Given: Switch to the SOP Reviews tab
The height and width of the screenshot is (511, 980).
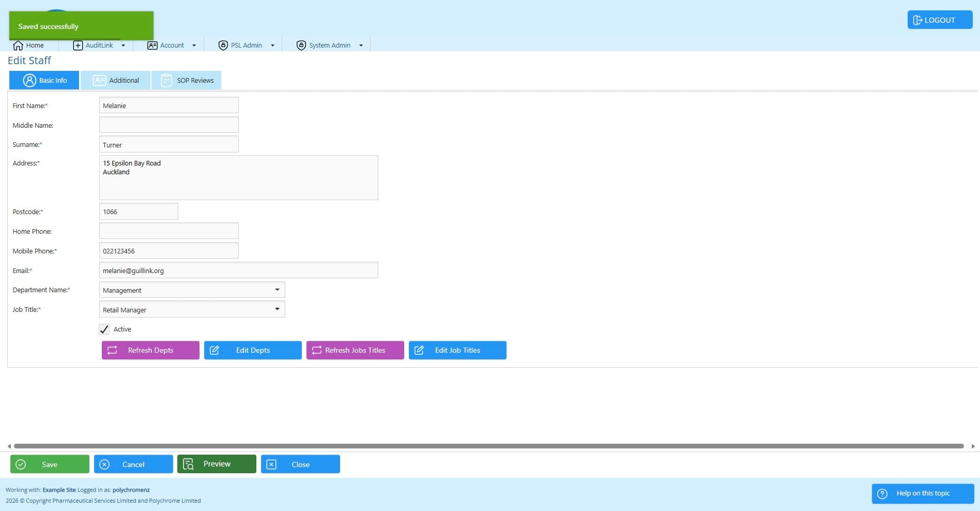Looking at the screenshot, I should tap(186, 80).
